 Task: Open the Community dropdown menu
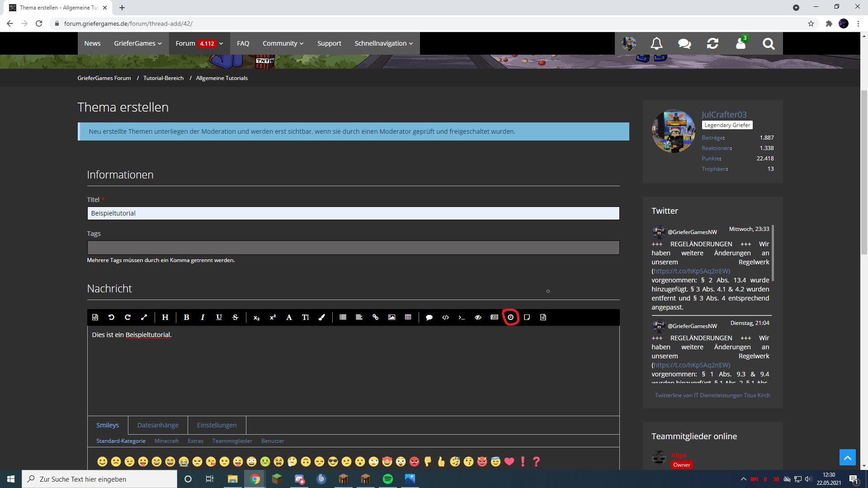(x=283, y=43)
